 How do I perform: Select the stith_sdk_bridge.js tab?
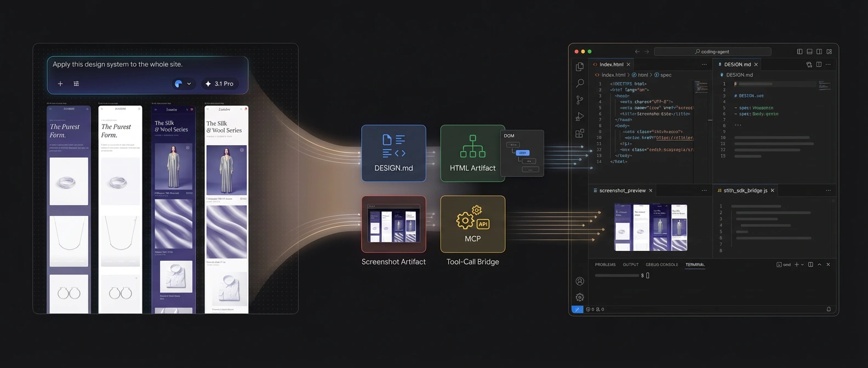[x=745, y=191]
